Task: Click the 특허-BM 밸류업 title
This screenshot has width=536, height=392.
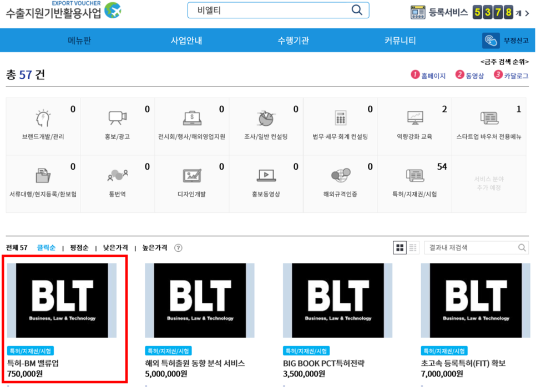Action: 33,363
